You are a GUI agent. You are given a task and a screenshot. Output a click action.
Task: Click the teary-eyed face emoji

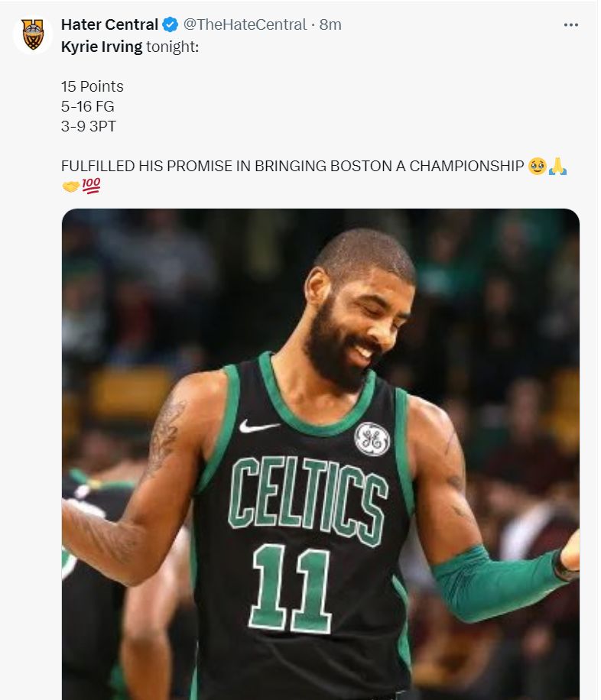537,166
